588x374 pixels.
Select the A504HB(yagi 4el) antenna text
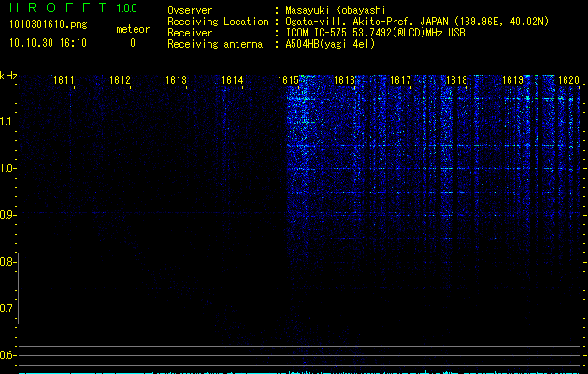330,44
